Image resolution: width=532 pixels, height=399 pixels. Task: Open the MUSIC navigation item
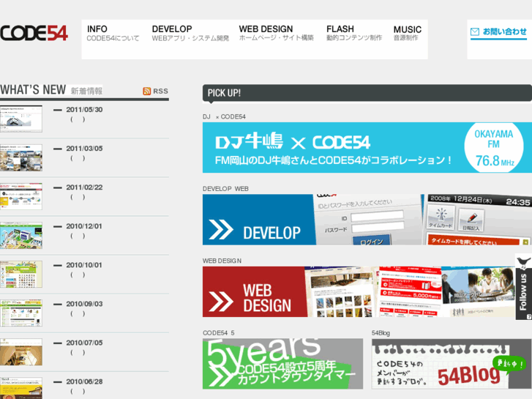pos(407,33)
